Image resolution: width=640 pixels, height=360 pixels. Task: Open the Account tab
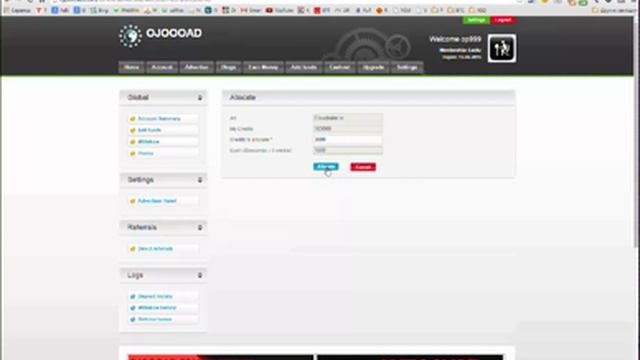click(162, 67)
